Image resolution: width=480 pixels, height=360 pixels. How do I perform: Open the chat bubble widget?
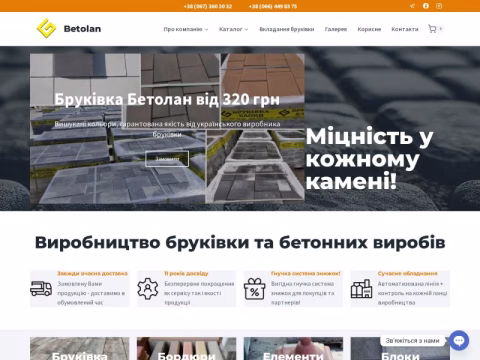459,340
